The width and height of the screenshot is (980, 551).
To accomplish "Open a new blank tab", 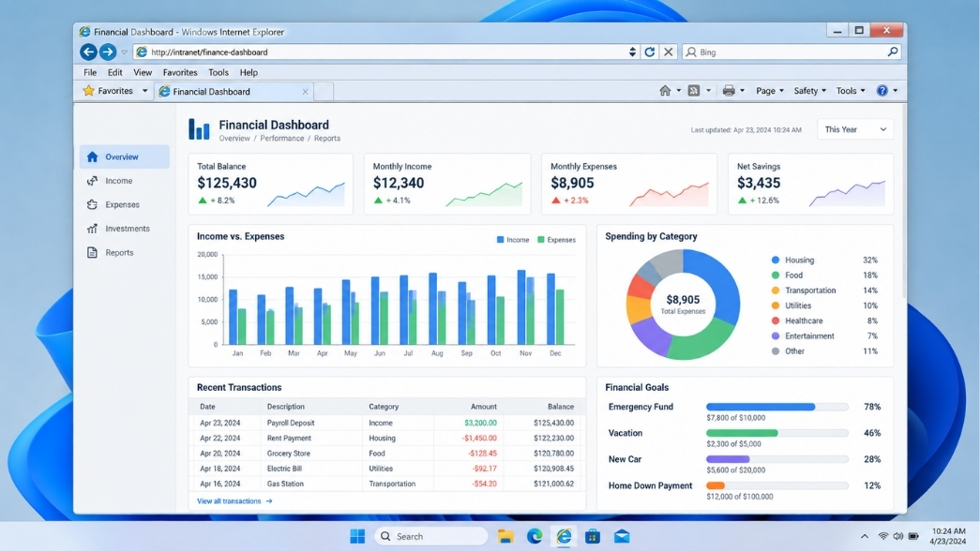I will [324, 91].
